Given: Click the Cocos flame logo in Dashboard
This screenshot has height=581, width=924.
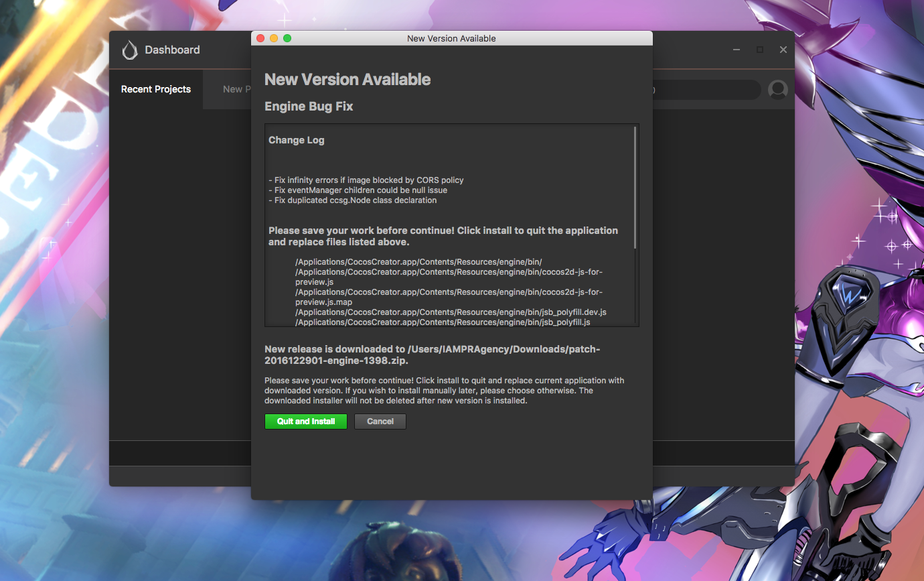Looking at the screenshot, I should pyautogui.click(x=130, y=50).
